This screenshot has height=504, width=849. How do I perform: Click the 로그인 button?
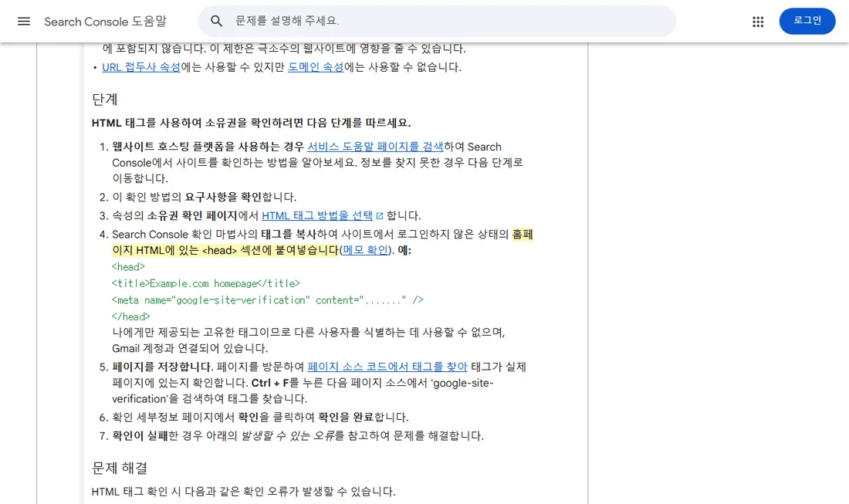click(x=807, y=21)
